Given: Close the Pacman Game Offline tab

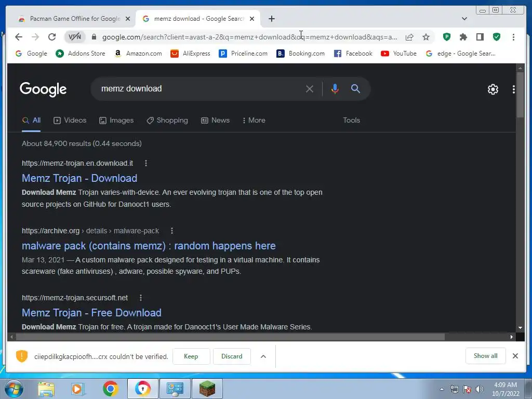Looking at the screenshot, I should click(x=128, y=19).
